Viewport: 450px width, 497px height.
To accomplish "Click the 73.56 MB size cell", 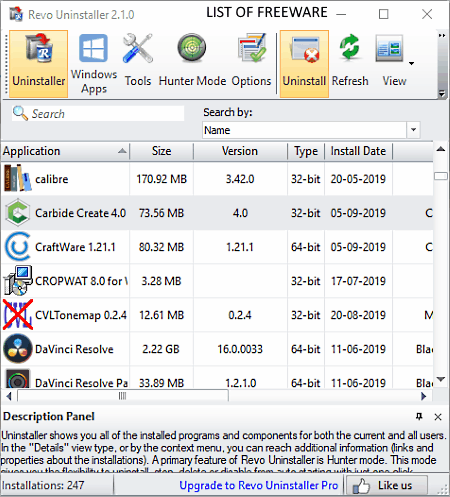I will point(161,213).
